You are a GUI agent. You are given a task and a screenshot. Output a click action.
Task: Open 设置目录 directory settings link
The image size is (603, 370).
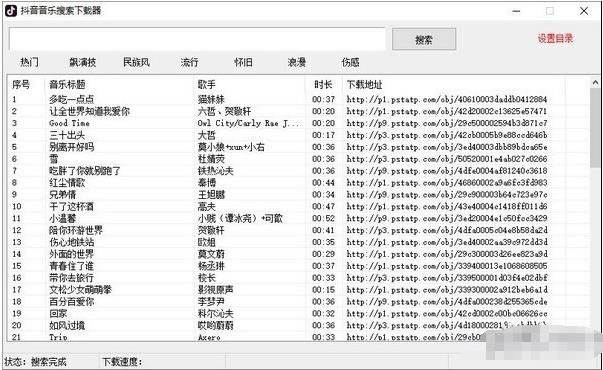555,38
